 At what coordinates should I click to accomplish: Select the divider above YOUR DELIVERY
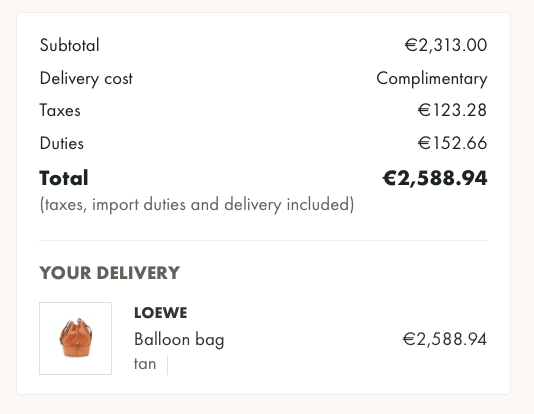tap(264, 240)
